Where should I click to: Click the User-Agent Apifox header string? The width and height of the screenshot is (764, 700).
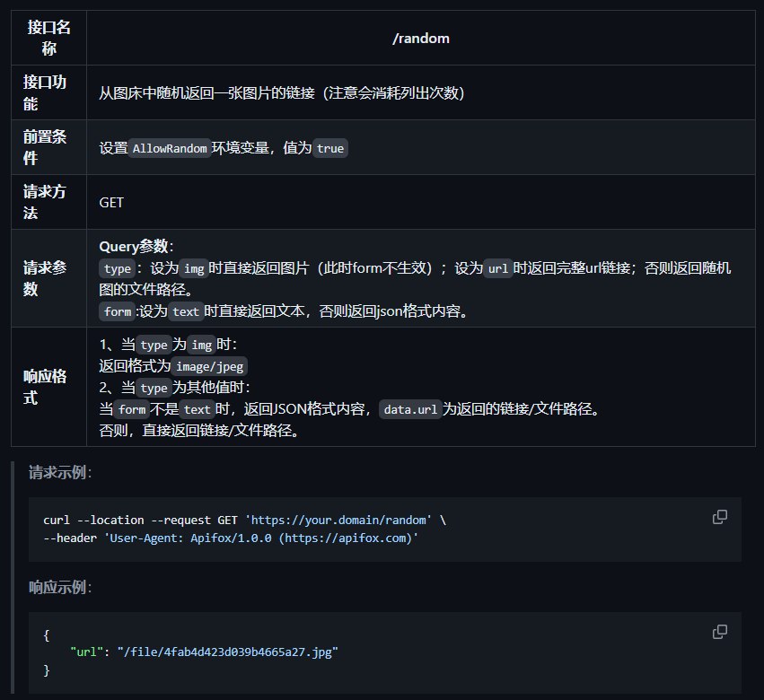[261, 538]
